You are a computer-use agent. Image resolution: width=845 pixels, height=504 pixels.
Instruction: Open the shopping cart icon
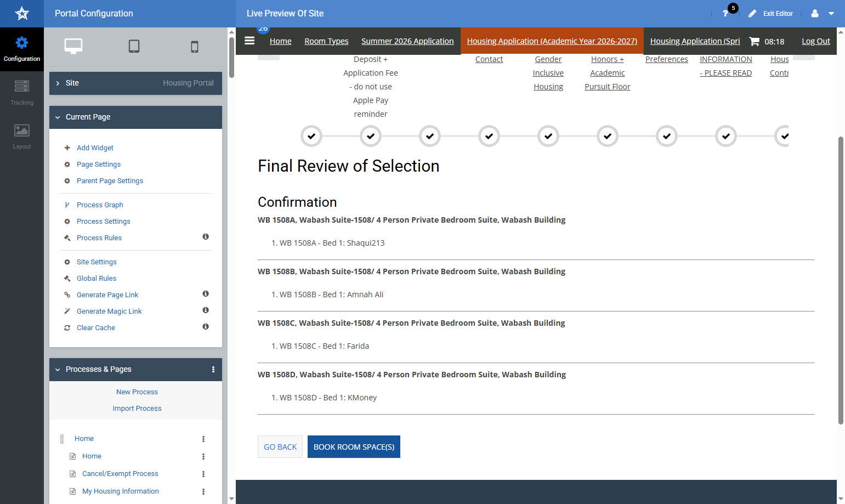click(755, 41)
